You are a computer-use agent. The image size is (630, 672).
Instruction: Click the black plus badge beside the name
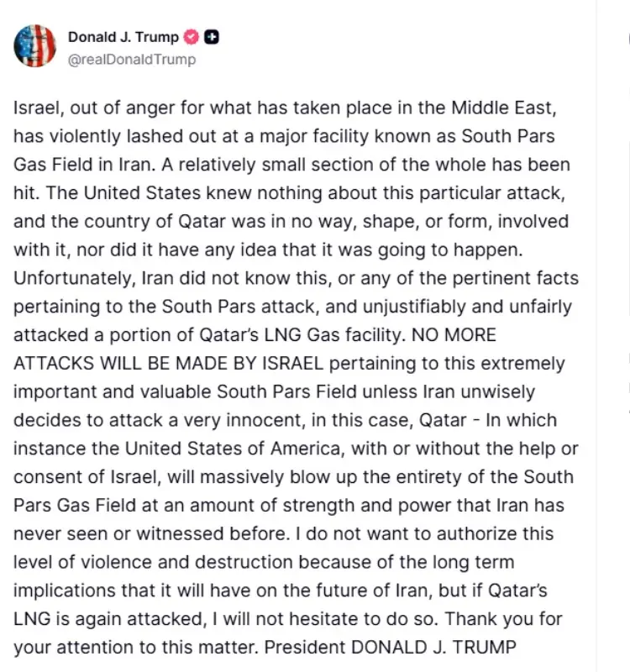pyautogui.click(x=212, y=37)
